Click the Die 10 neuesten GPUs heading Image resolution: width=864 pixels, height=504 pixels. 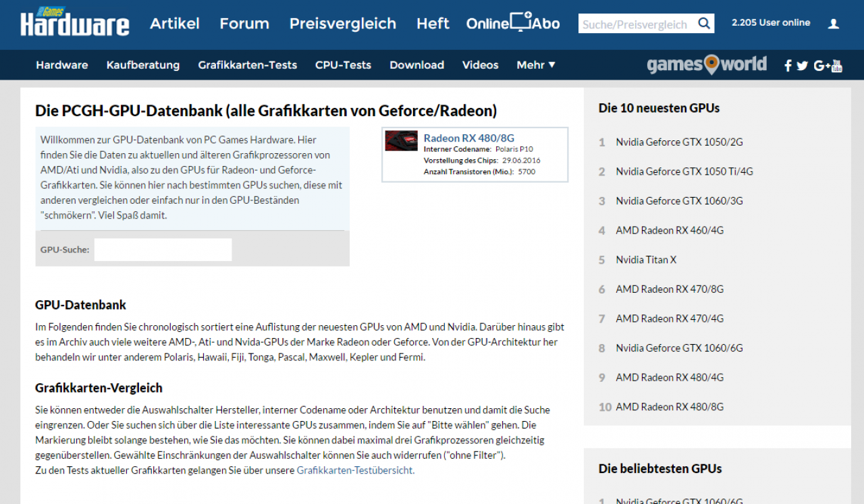tap(659, 108)
